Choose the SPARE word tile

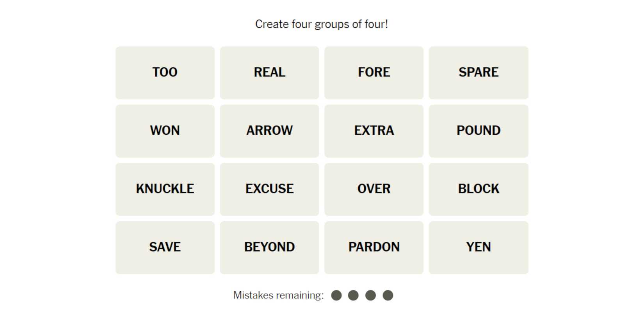pyautogui.click(x=478, y=73)
